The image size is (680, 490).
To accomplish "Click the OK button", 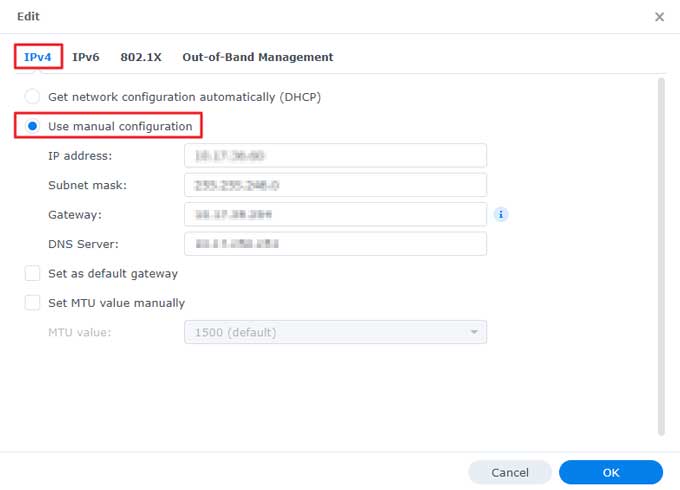I will click(x=611, y=472).
